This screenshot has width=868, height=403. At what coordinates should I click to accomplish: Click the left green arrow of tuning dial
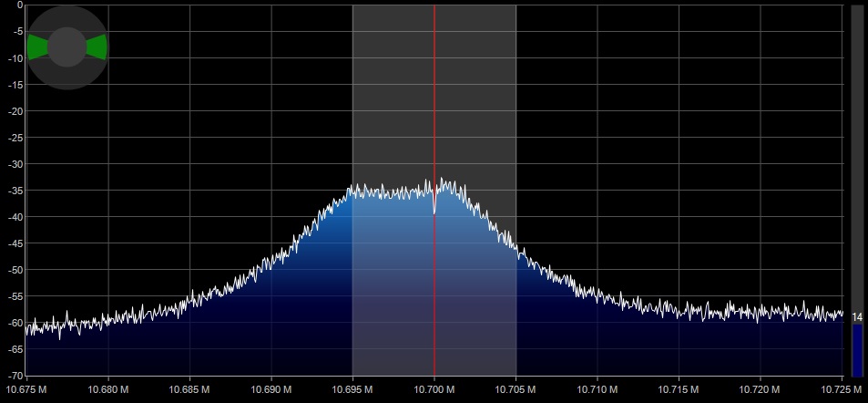(x=37, y=46)
